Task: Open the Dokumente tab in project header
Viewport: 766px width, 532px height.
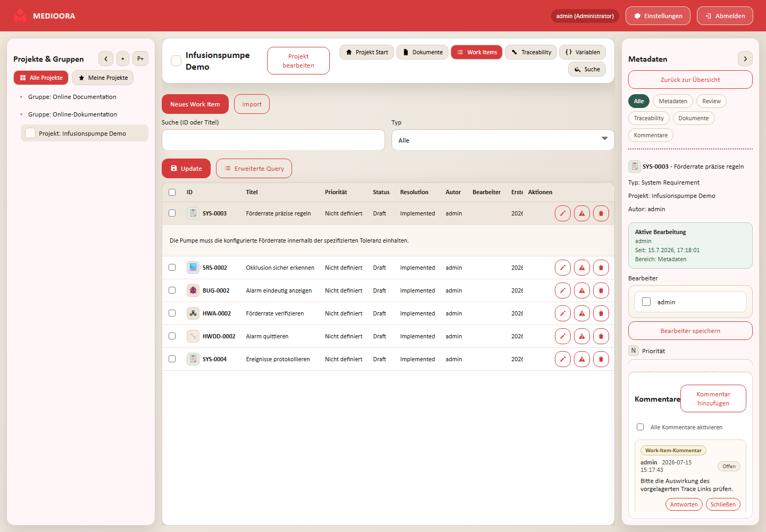Action: click(422, 52)
